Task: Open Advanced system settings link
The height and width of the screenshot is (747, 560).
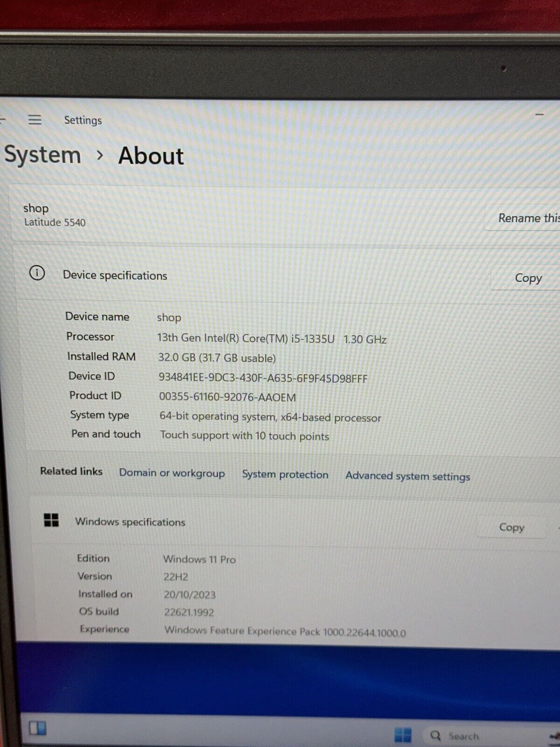Action: tap(407, 476)
